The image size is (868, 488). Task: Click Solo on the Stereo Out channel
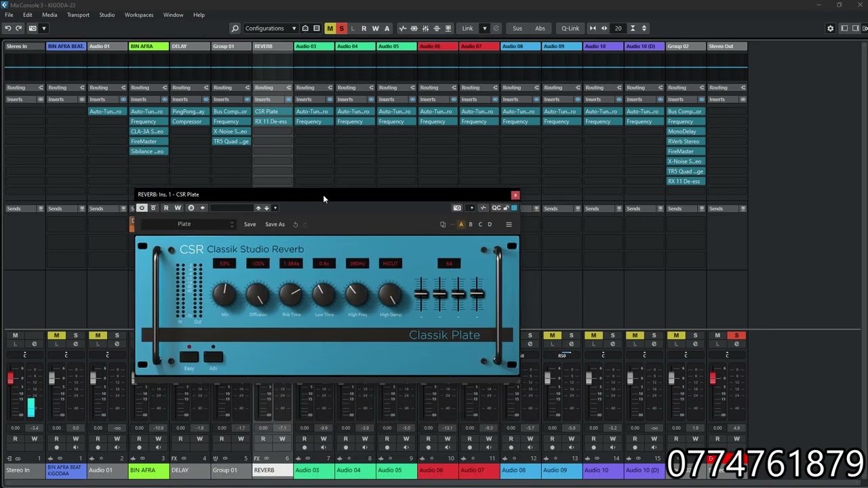pos(736,335)
